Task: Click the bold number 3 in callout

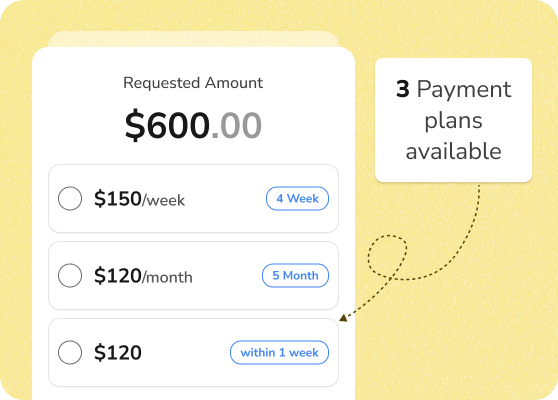Action: [403, 89]
